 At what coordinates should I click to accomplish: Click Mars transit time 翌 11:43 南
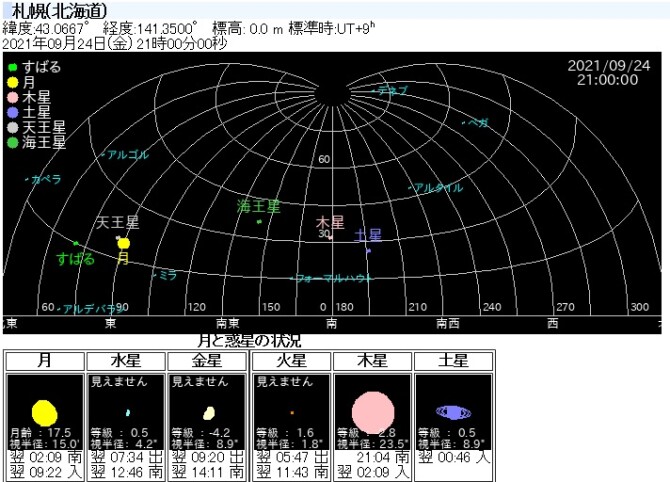point(292,473)
